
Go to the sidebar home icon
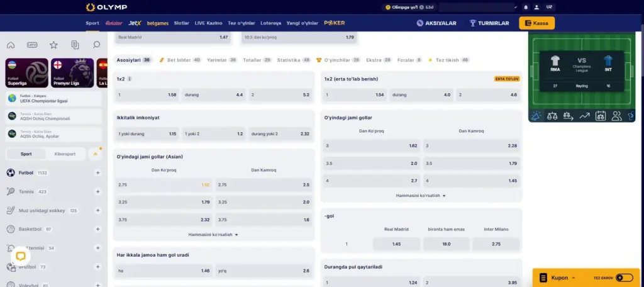(11, 45)
